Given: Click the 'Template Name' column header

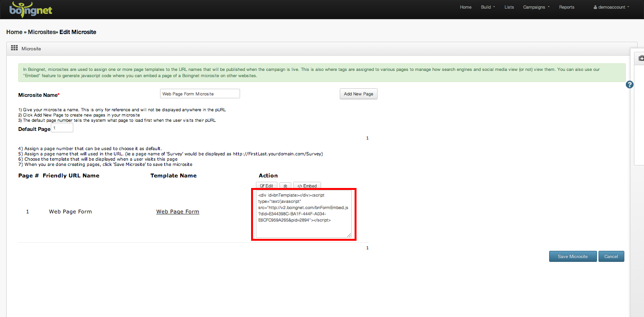Looking at the screenshot, I should coord(173,176).
